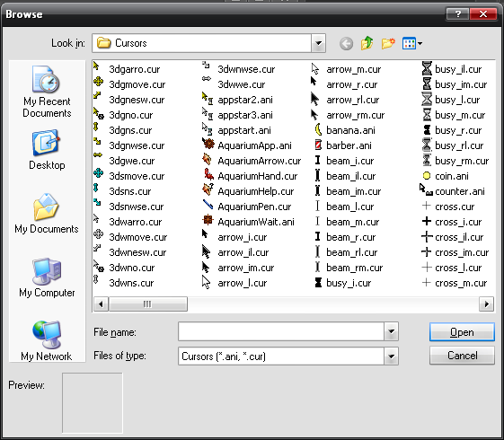Open My Recent Documents shortcut

point(47,92)
